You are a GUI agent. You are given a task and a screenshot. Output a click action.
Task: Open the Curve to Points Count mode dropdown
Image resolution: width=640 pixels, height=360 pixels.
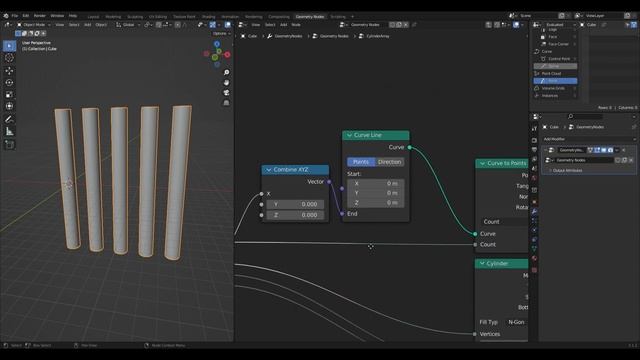504,222
